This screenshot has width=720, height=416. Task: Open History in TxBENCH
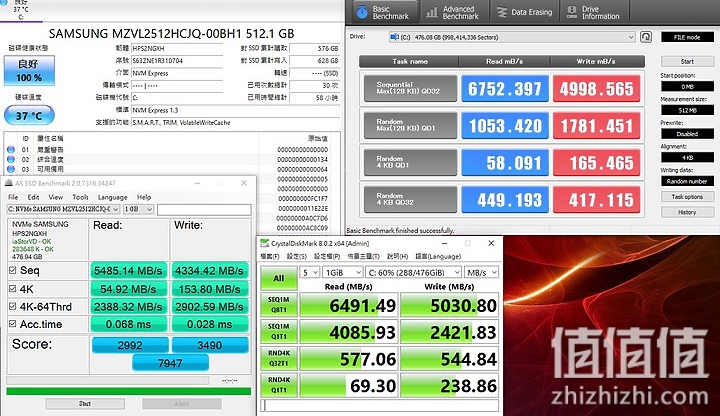(687, 212)
